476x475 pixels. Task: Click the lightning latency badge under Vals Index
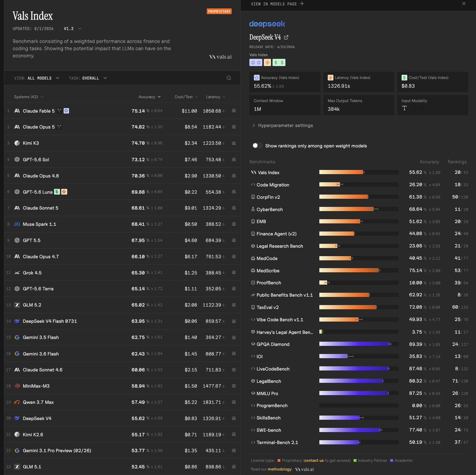tap(267, 63)
